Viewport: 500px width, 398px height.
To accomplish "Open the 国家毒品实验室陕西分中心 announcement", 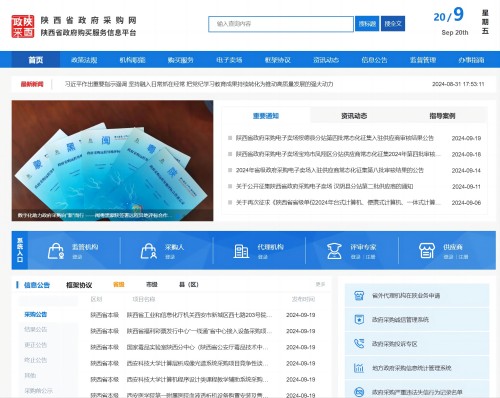I will (x=197, y=347).
